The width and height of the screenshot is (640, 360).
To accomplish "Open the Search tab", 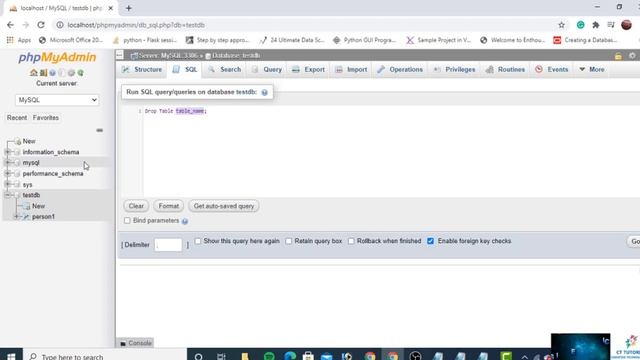I will click(x=224, y=69).
